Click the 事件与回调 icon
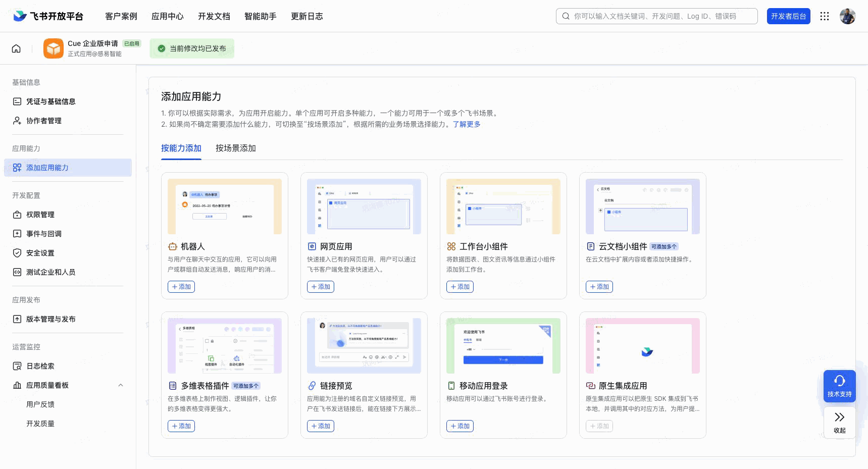This screenshot has width=868, height=469. click(17, 234)
